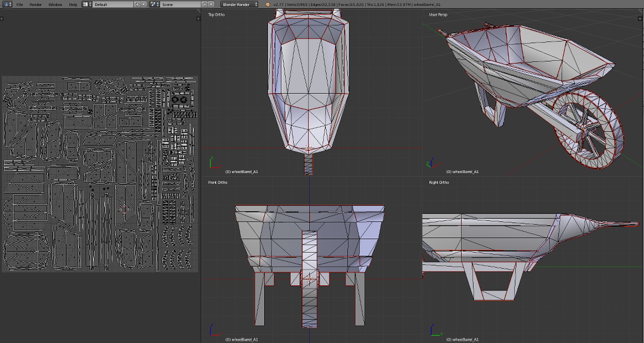Click the Blender logo icon
644x343 pixels.
(267, 4)
